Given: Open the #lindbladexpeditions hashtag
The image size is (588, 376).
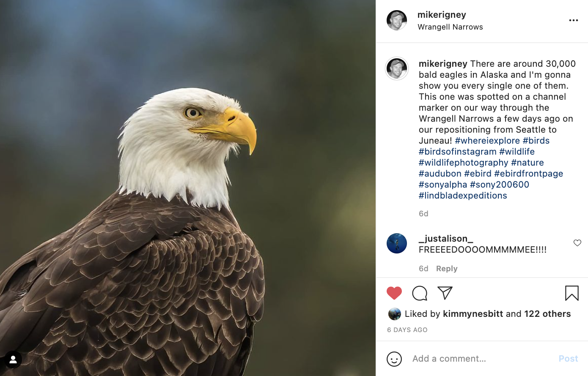Looking at the screenshot, I should pyautogui.click(x=463, y=196).
